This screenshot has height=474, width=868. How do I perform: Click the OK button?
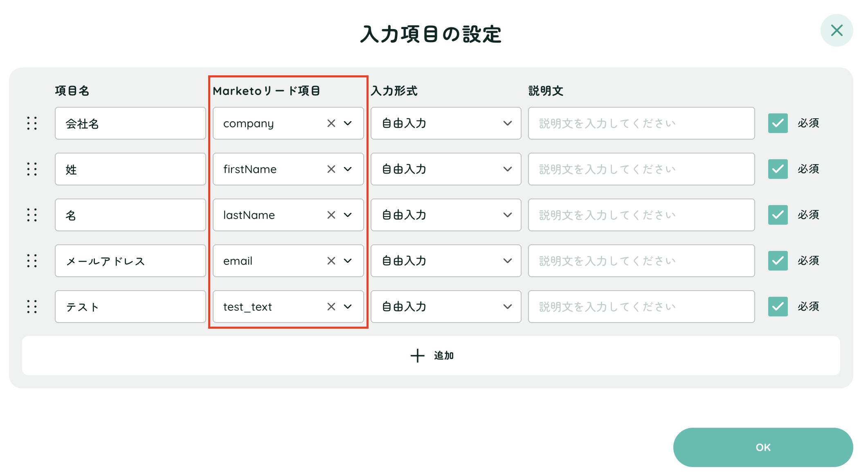(763, 447)
